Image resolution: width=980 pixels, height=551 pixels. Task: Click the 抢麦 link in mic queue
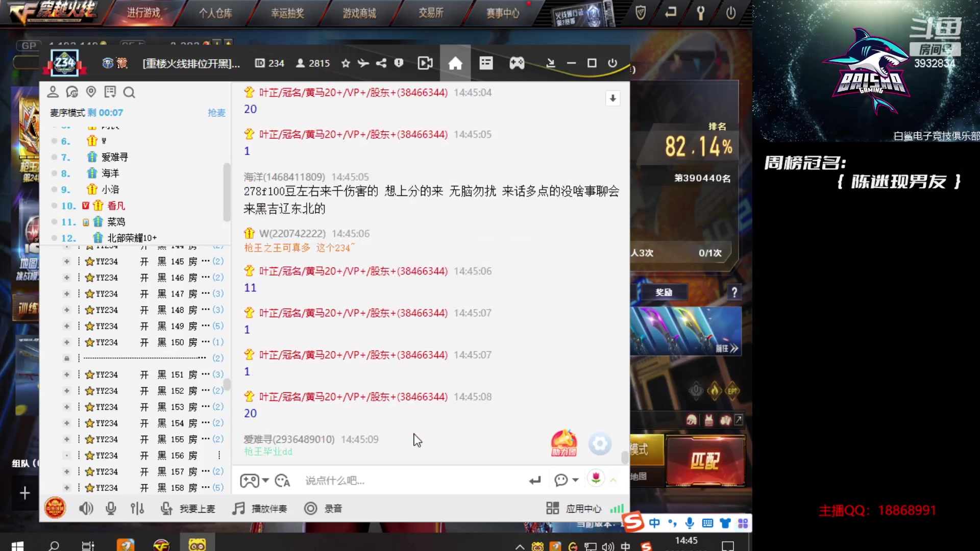click(x=216, y=113)
